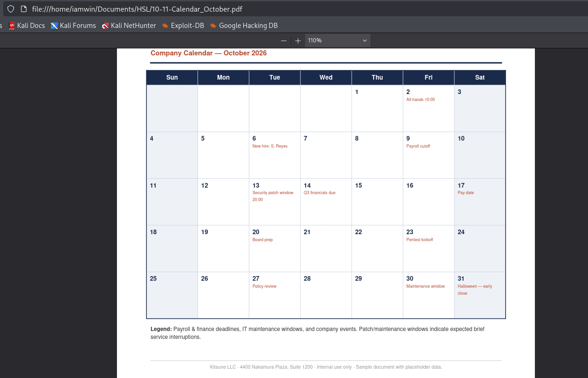
Task: Click the Thu column header
Action: click(377, 77)
